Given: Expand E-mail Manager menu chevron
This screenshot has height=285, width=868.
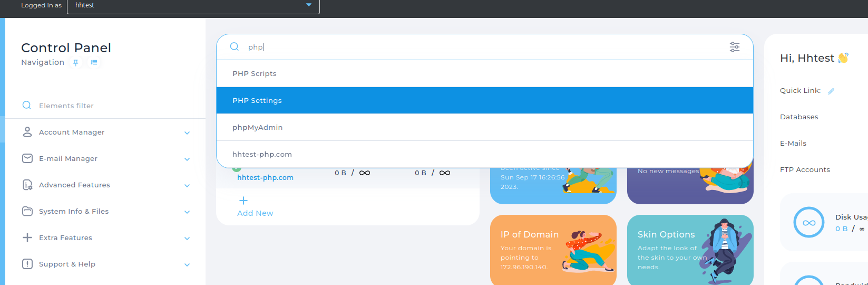Looking at the screenshot, I should (x=187, y=159).
